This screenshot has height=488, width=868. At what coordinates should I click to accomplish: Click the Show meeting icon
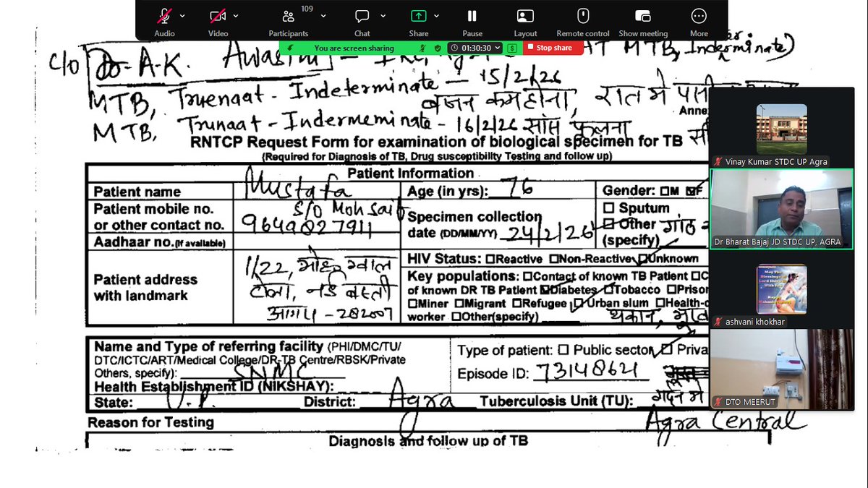tap(643, 16)
